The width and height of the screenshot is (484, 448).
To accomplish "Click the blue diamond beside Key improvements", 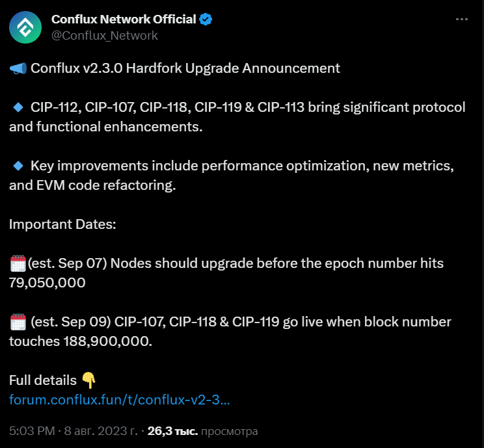I will pyautogui.click(x=18, y=165).
